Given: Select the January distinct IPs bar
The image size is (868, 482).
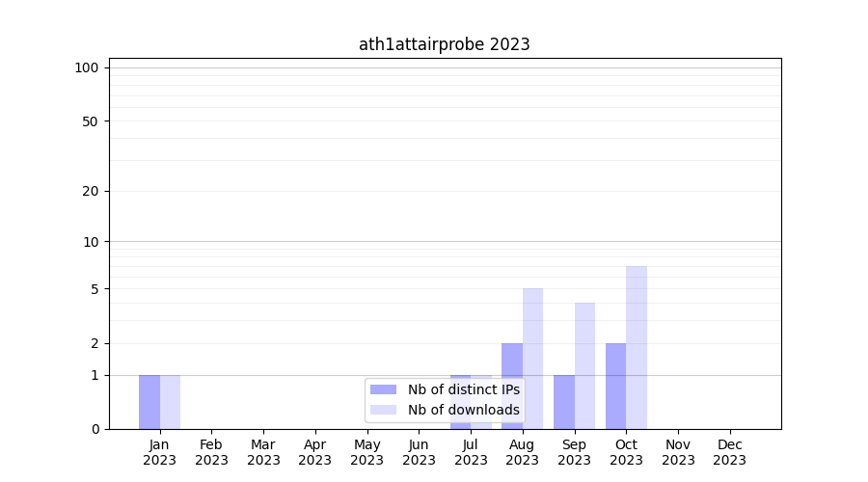Looking at the screenshot, I should click(x=149, y=402).
